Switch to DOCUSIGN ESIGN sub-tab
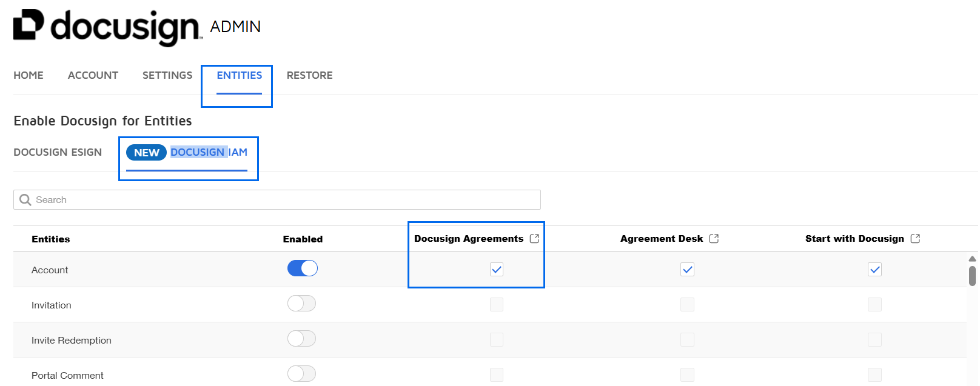 click(x=58, y=152)
